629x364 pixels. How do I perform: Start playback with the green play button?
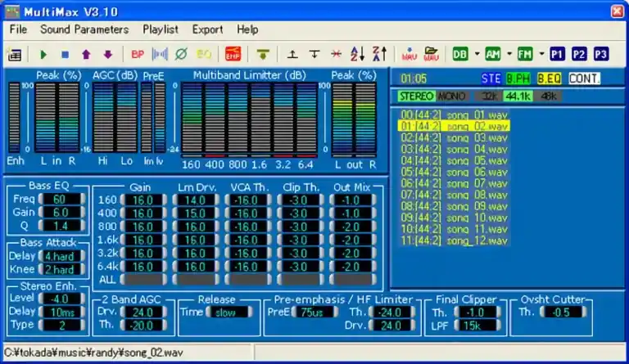coord(43,54)
